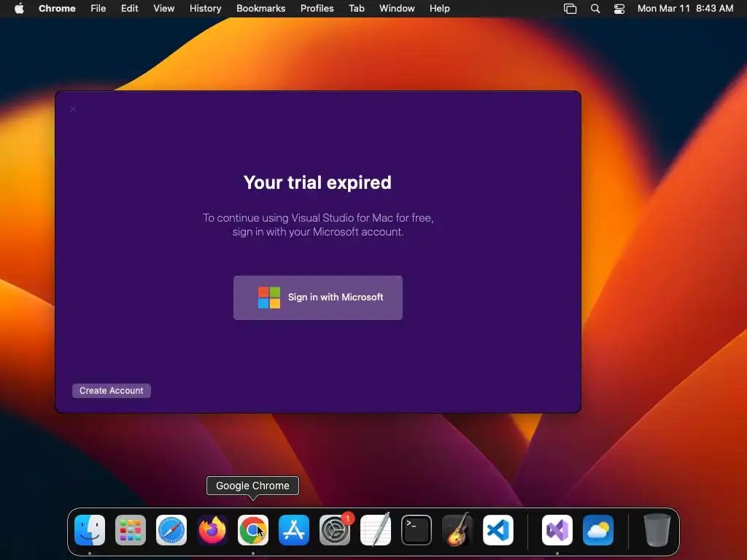Open the Bookmarks menu
The image size is (747, 560).
[x=260, y=9]
